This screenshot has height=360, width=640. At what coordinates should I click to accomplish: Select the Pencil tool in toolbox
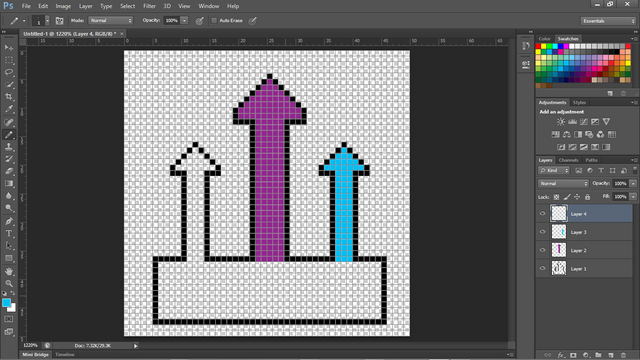point(9,135)
